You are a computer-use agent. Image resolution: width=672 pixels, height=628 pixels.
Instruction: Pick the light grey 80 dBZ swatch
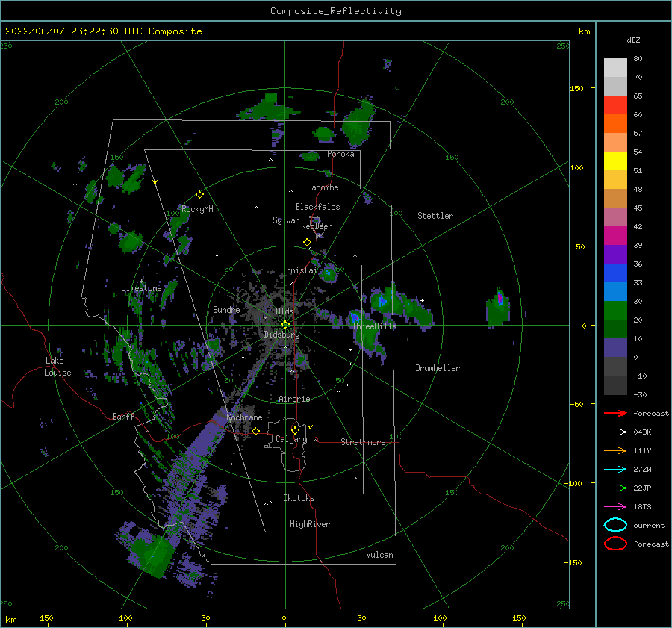point(615,68)
